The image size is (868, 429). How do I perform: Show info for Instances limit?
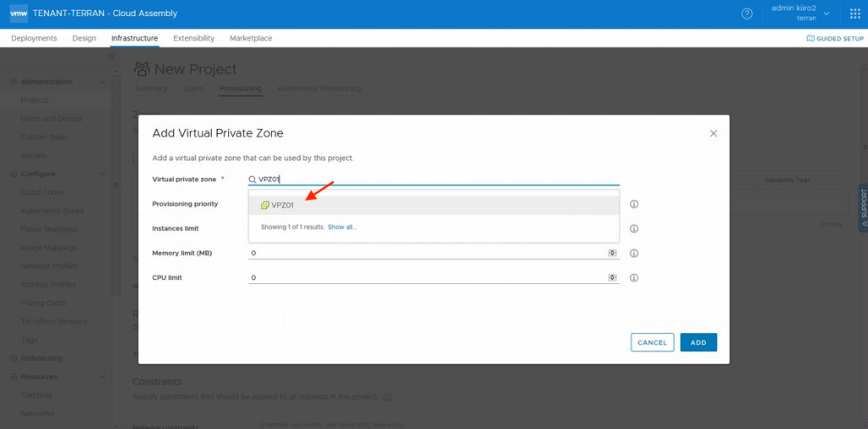pyautogui.click(x=634, y=229)
